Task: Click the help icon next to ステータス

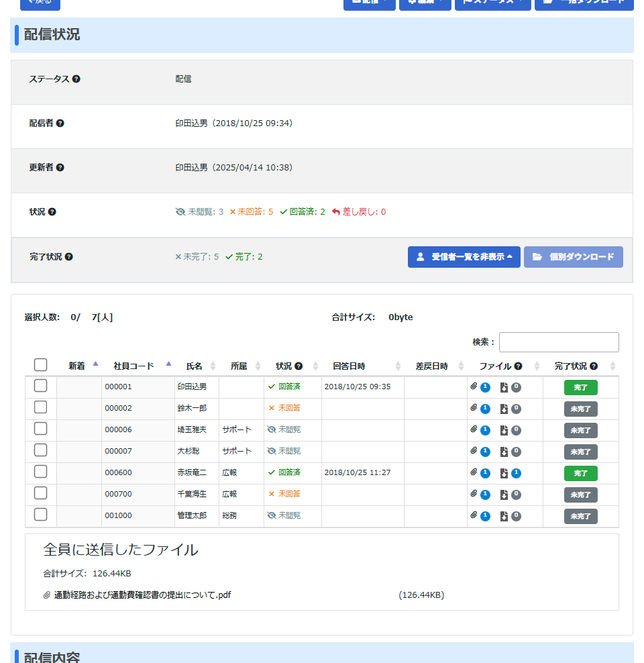Action: 76,79
